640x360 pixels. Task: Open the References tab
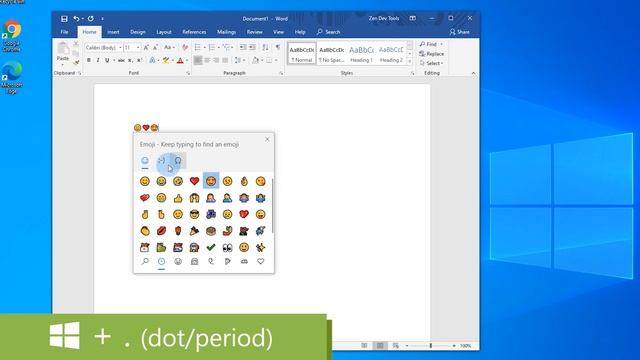pos(194,32)
